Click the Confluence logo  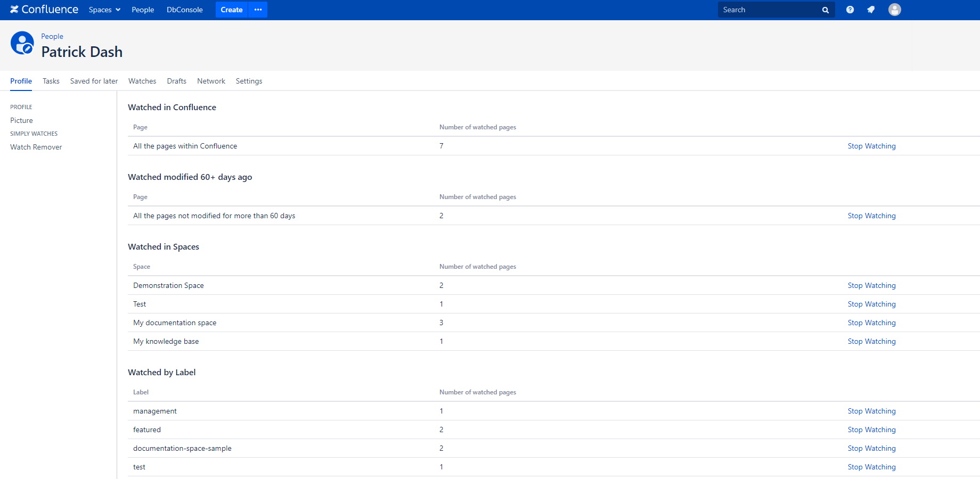click(x=44, y=10)
